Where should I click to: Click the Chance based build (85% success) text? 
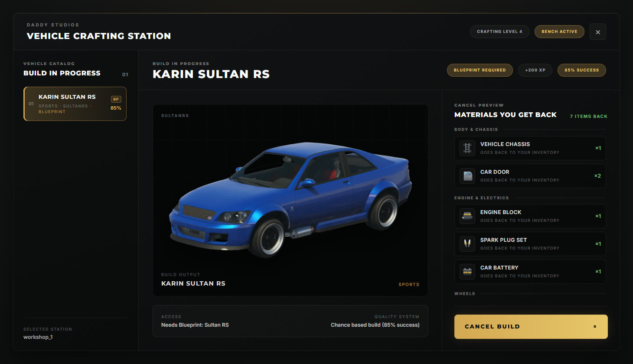tap(375, 325)
